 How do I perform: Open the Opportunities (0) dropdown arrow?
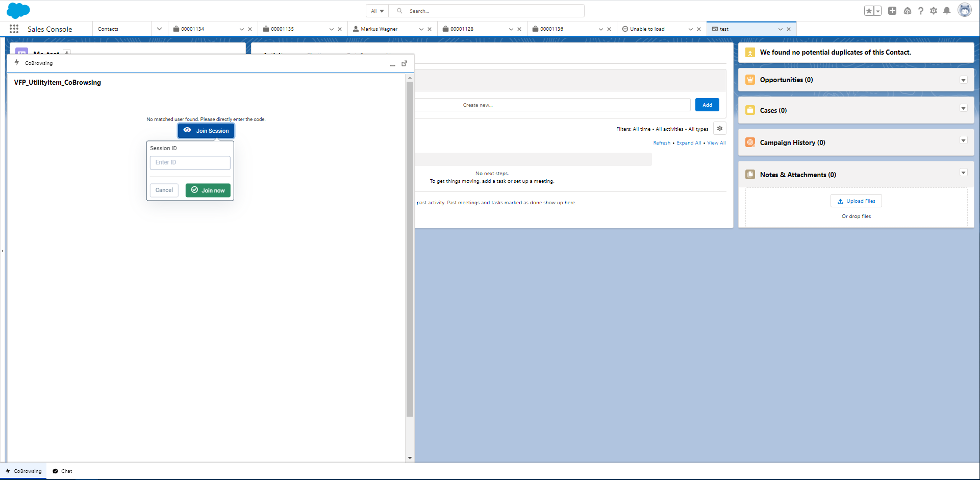click(x=964, y=80)
